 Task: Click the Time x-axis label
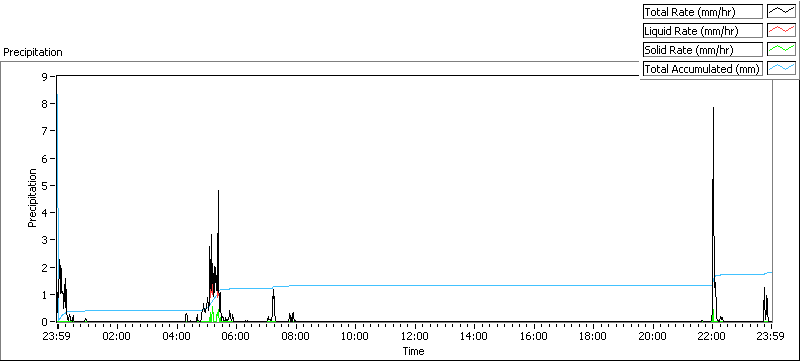coord(413,351)
